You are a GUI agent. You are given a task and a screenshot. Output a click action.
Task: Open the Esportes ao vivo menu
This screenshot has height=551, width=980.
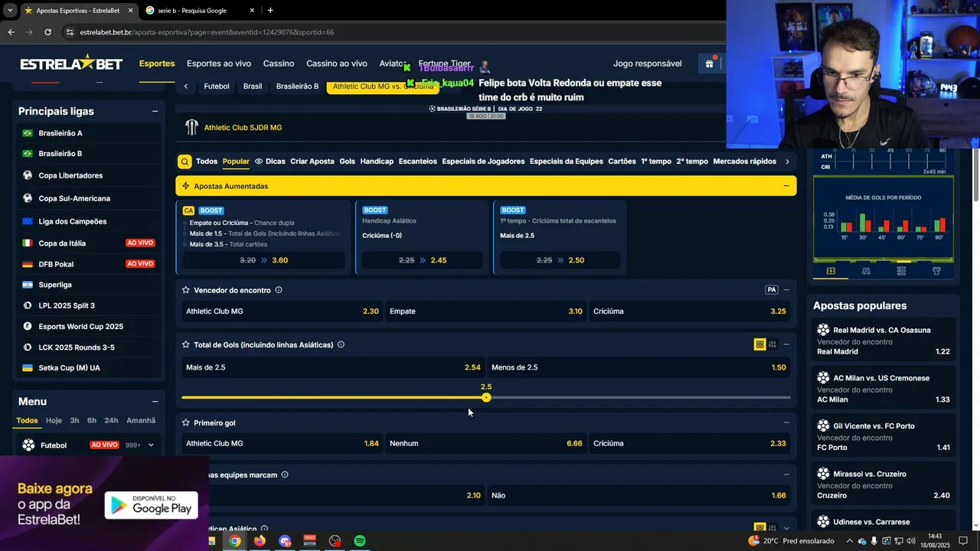pyautogui.click(x=219, y=64)
